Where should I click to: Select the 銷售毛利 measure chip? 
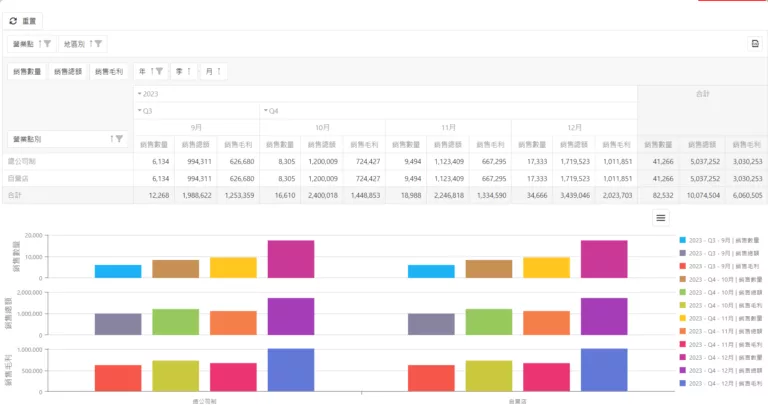point(108,71)
